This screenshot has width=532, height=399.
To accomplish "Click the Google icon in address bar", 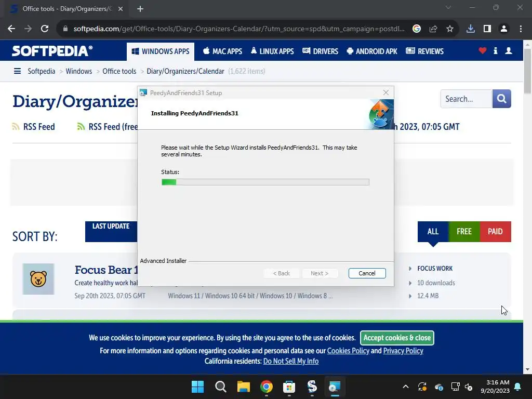I will pos(417,29).
